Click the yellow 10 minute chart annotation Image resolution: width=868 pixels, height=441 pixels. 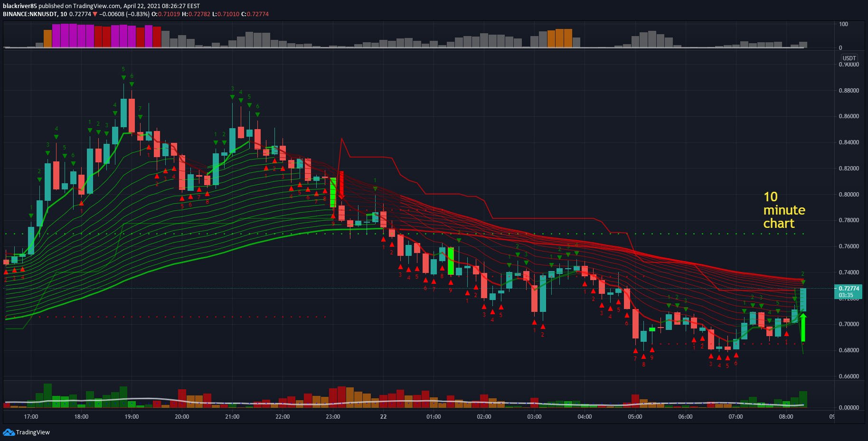(784, 210)
